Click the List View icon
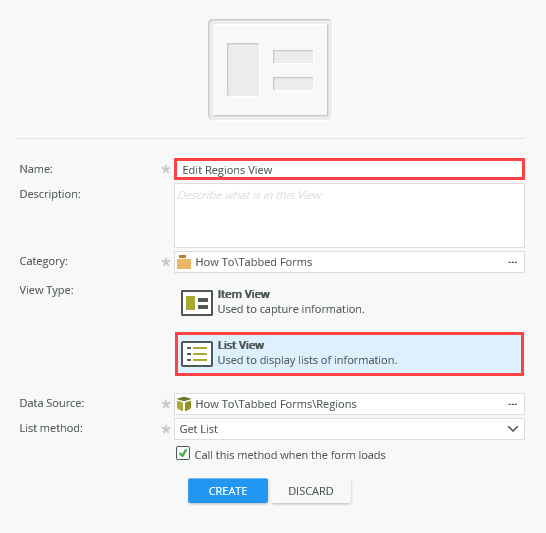Viewport: 546px width, 533px height. 197,354
